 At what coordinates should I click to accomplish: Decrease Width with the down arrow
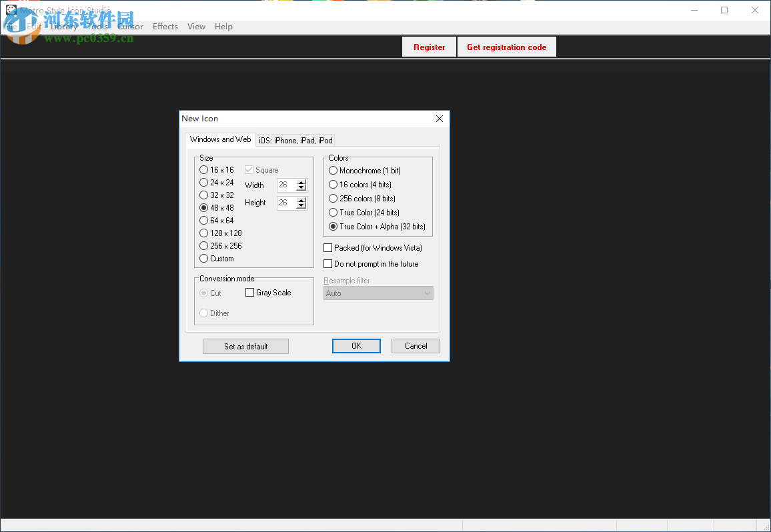[x=301, y=188]
